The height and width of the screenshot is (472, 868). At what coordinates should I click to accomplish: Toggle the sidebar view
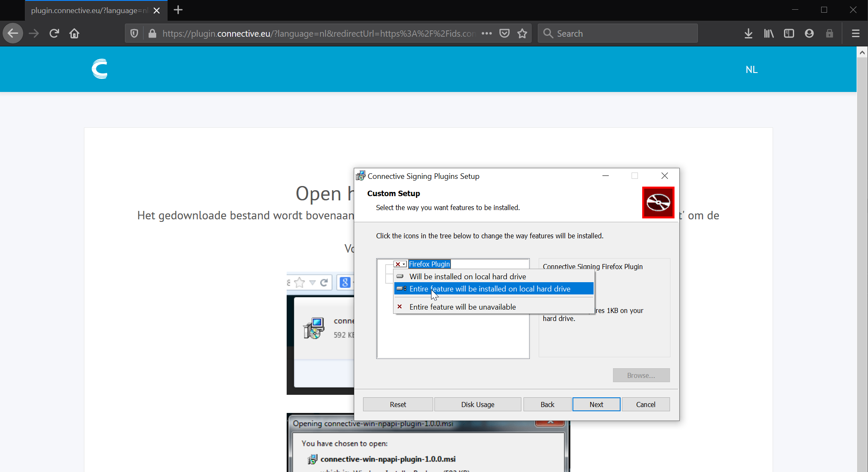click(x=789, y=33)
